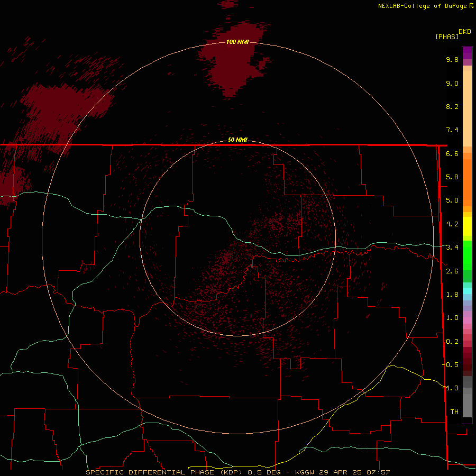Click the 6.6 value on the scale
This screenshot has width=476, height=476.
coord(452,153)
